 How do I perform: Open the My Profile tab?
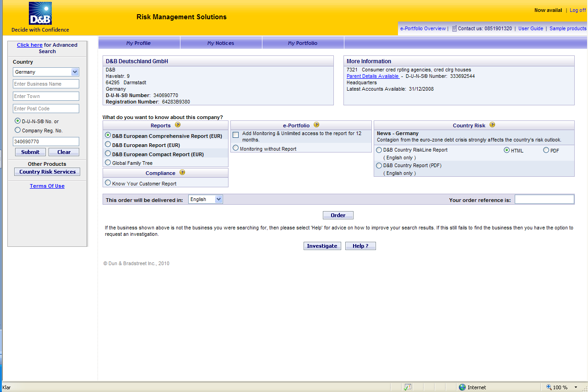point(139,43)
